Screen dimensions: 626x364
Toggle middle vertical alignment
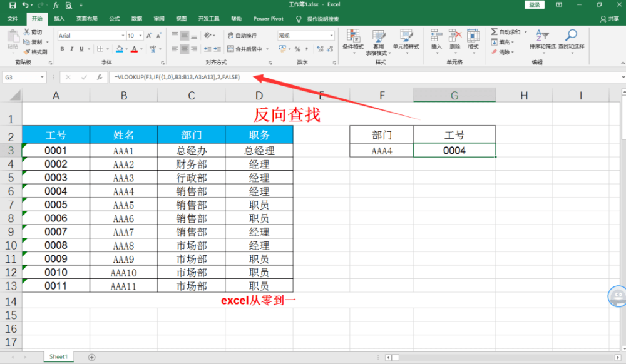[184, 36]
